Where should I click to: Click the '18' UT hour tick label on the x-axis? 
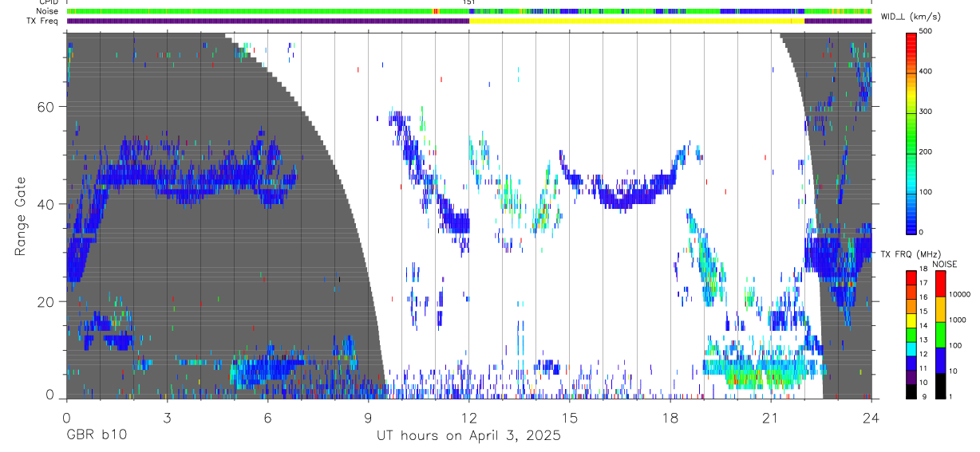click(670, 418)
